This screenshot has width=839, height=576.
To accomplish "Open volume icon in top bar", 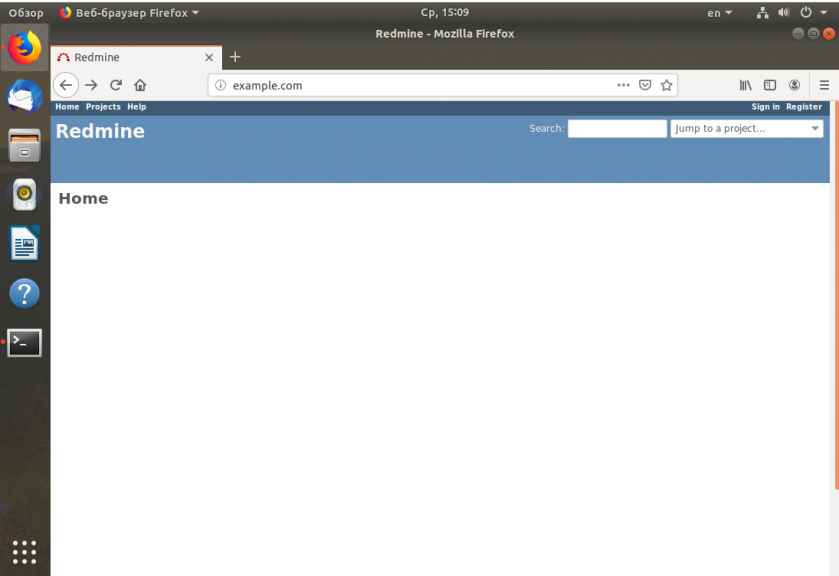I will (784, 13).
